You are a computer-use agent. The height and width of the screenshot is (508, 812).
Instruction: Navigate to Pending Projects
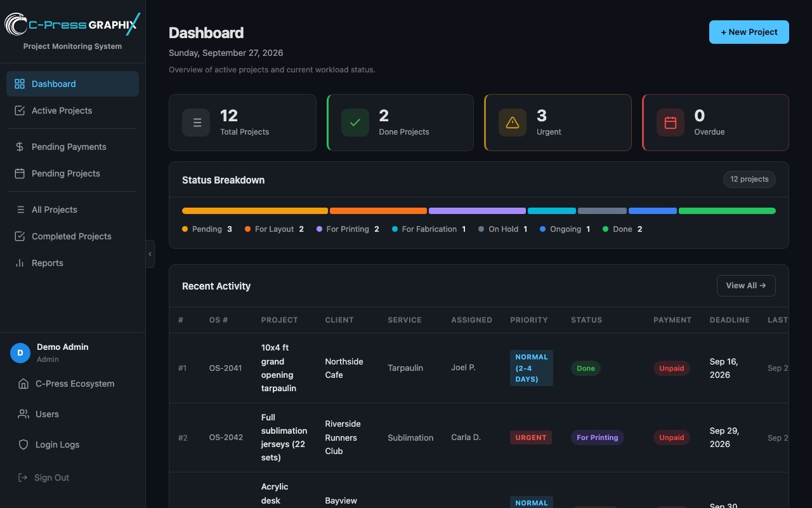coord(72,173)
